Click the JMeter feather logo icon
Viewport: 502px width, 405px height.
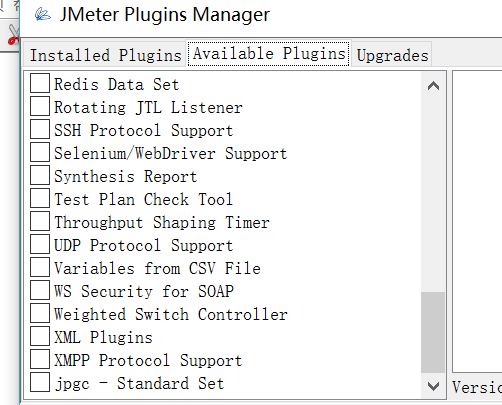point(43,15)
